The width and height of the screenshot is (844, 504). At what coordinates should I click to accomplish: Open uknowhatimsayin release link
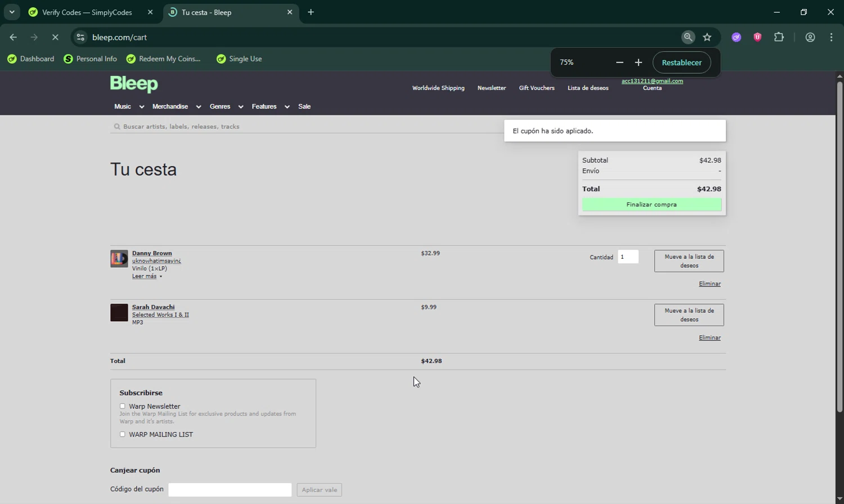(x=156, y=261)
